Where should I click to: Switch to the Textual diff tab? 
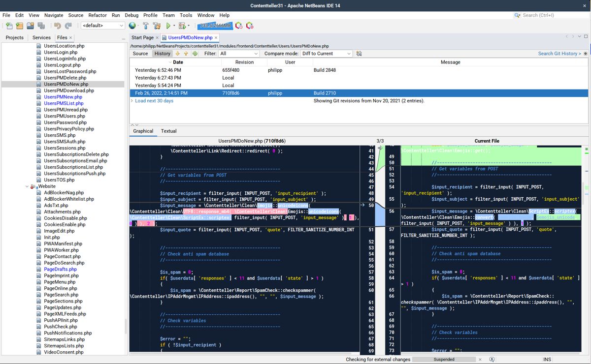click(x=168, y=131)
